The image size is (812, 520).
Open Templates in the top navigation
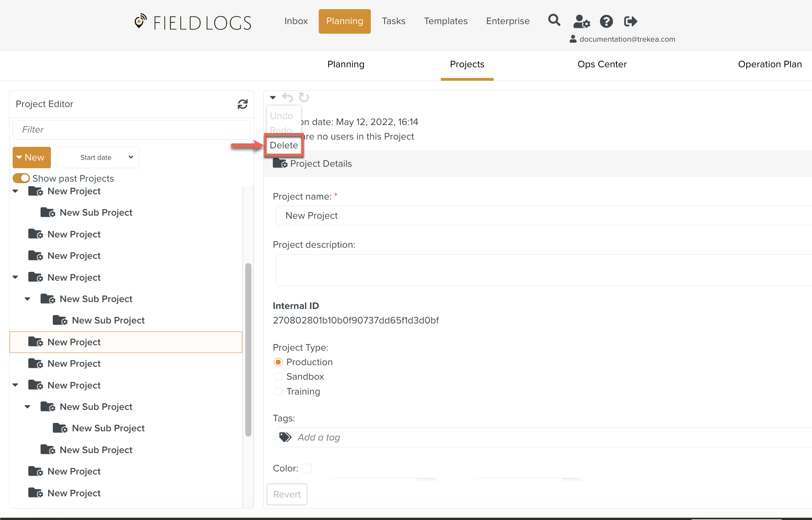coord(445,21)
